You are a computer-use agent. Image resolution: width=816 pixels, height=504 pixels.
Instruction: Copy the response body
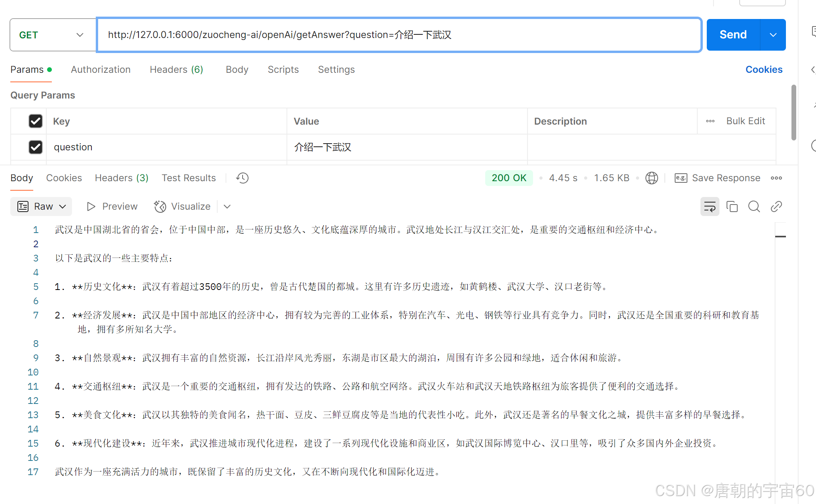click(x=732, y=206)
